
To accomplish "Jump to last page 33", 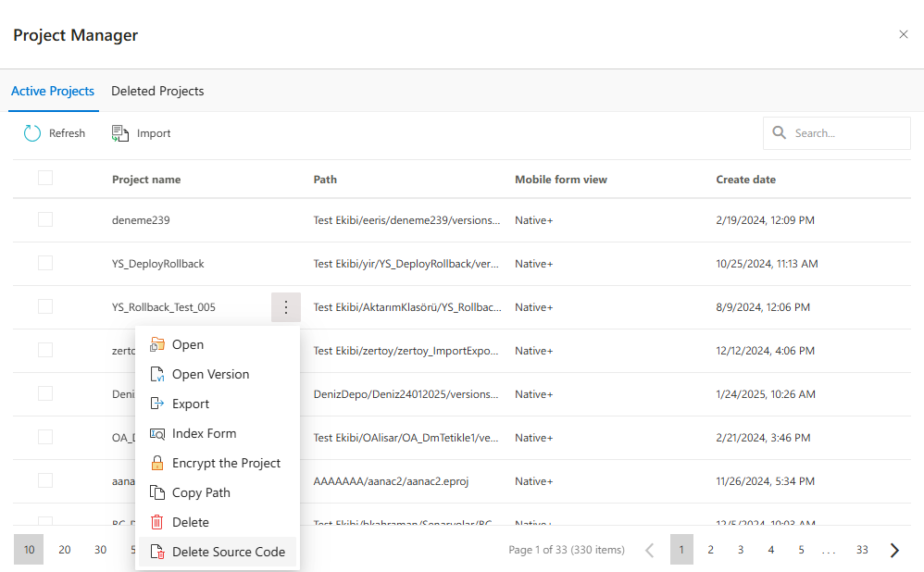I will click(862, 550).
